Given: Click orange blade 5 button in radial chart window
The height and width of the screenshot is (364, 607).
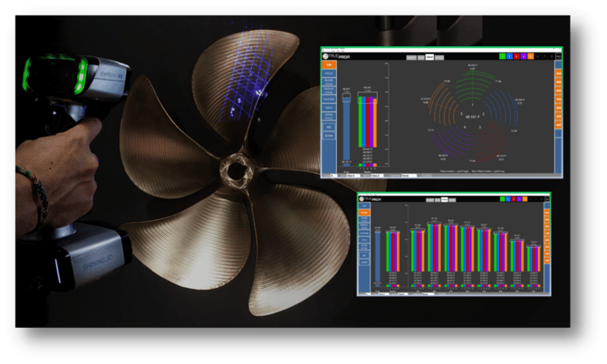Looking at the screenshot, I should [532, 55].
